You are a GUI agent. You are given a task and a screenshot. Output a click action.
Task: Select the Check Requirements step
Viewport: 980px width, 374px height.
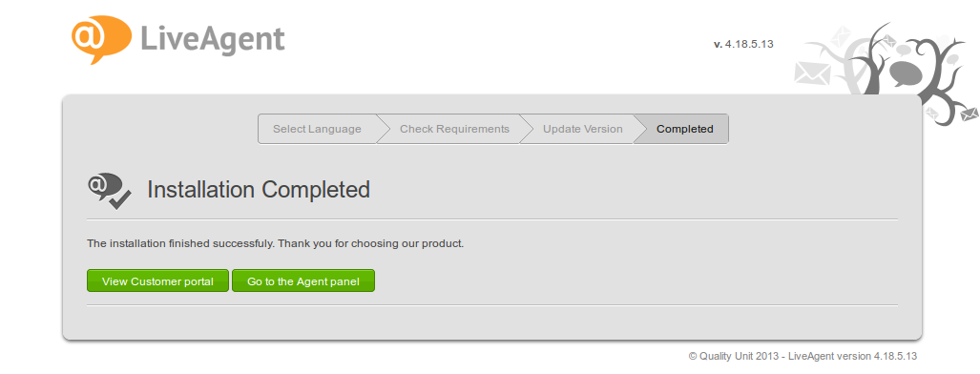[x=454, y=129]
